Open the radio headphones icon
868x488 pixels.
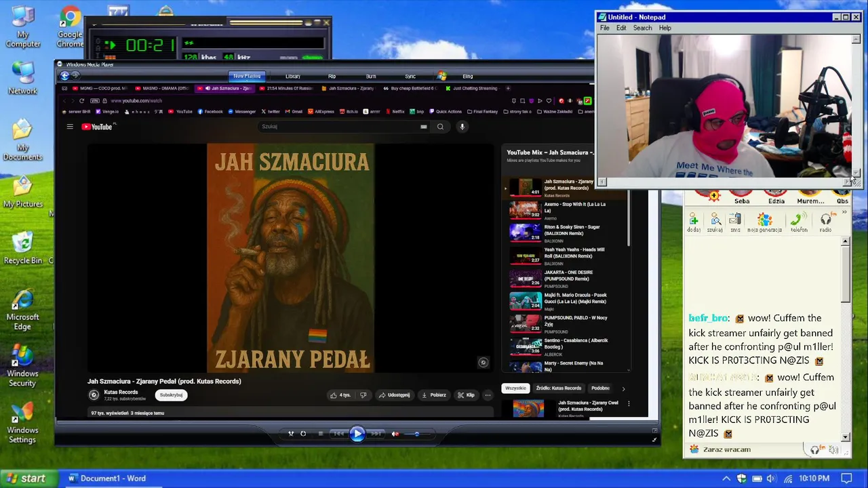825,222
